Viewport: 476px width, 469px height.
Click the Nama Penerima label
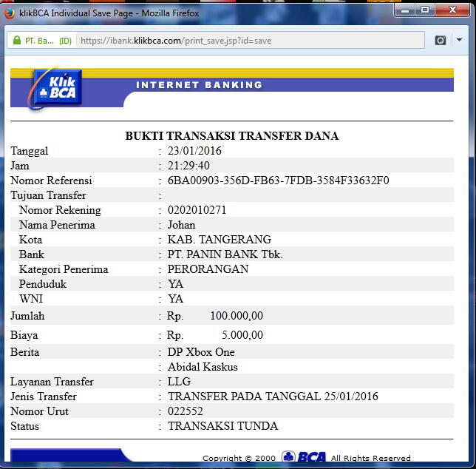pos(57,225)
